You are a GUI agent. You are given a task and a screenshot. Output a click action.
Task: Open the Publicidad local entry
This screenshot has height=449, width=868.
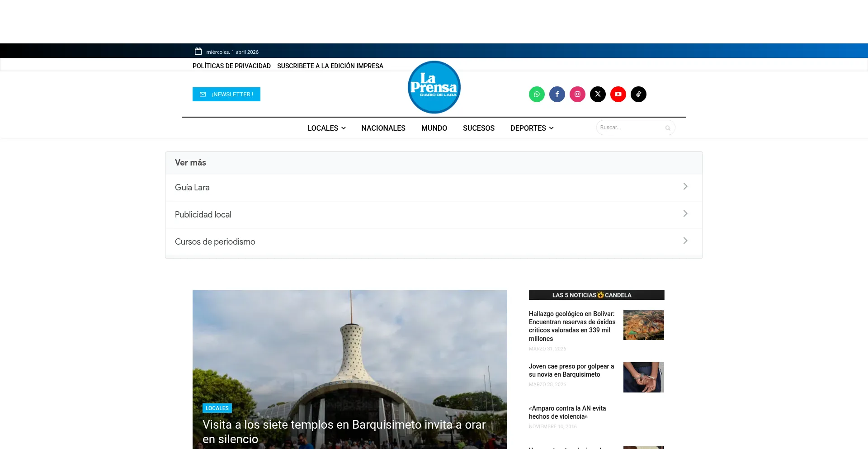[x=434, y=215]
